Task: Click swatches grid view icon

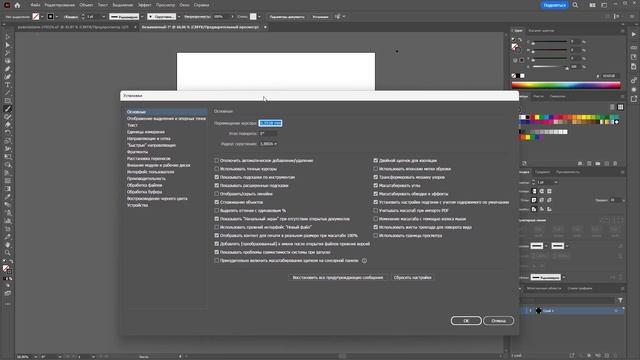Action: [620, 107]
